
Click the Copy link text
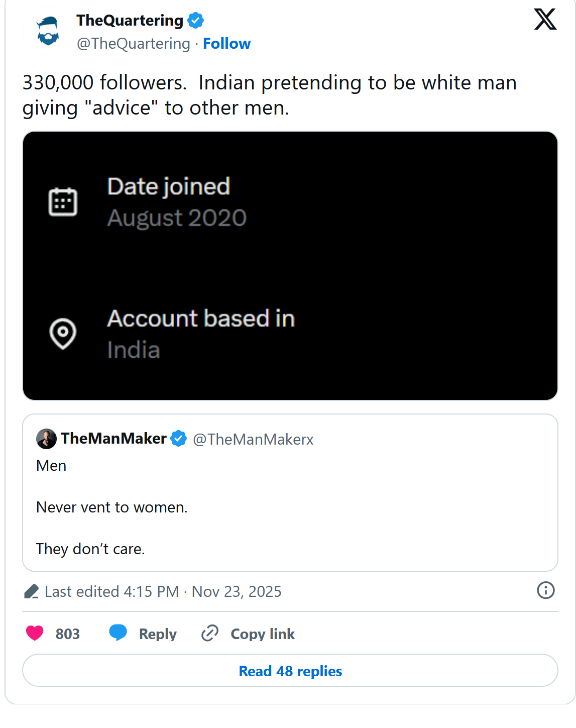[263, 634]
